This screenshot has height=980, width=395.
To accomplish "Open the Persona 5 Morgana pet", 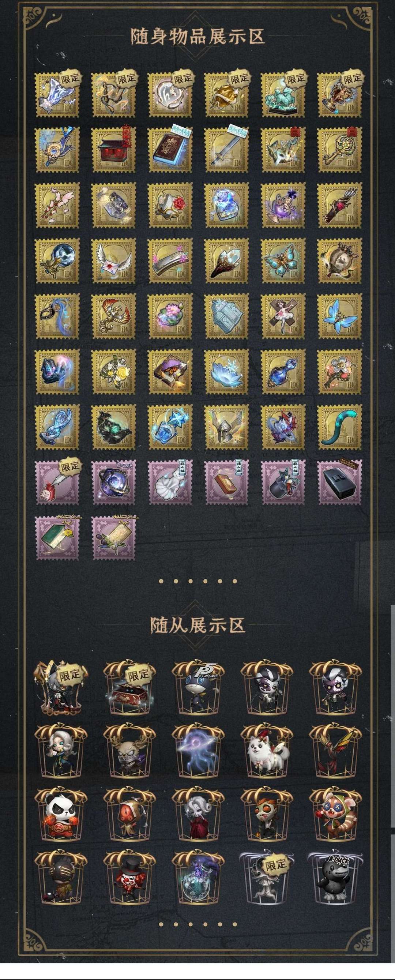I will pyautogui.click(x=198, y=688).
